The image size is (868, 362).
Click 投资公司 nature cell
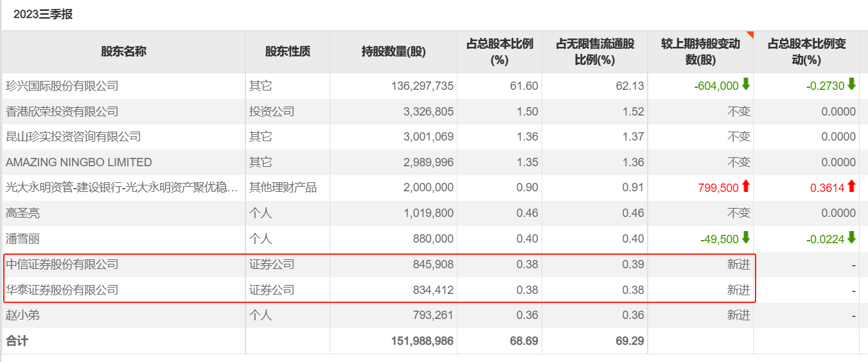click(x=272, y=111)
